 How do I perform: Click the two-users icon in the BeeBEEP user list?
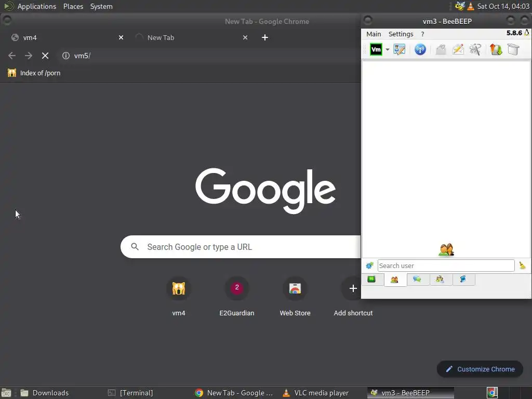(x=446, y=250)
